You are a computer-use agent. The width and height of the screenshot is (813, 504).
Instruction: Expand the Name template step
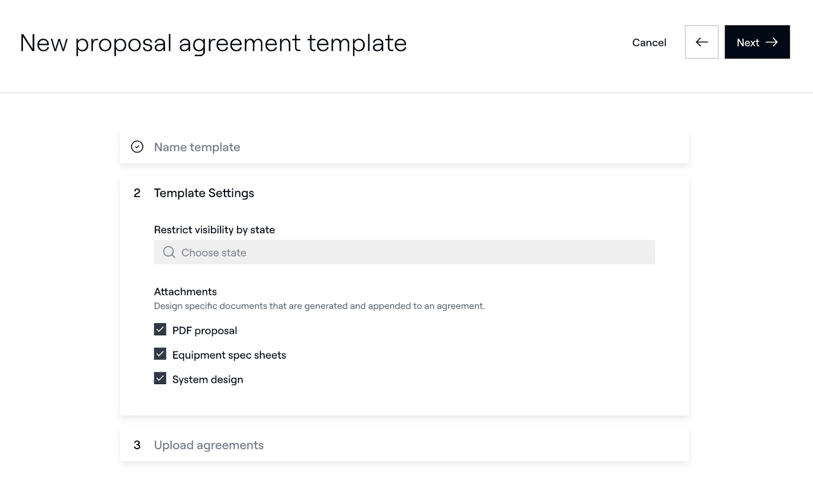[197, 147]
